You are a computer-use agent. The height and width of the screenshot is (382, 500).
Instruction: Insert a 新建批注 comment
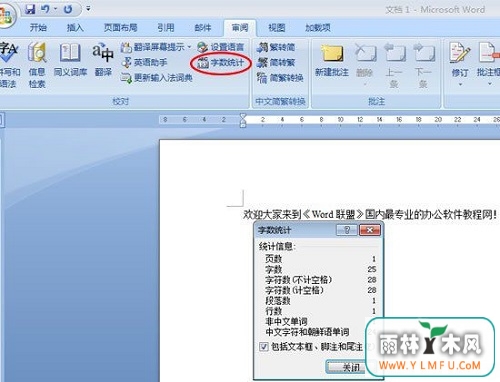coord(332,60)
